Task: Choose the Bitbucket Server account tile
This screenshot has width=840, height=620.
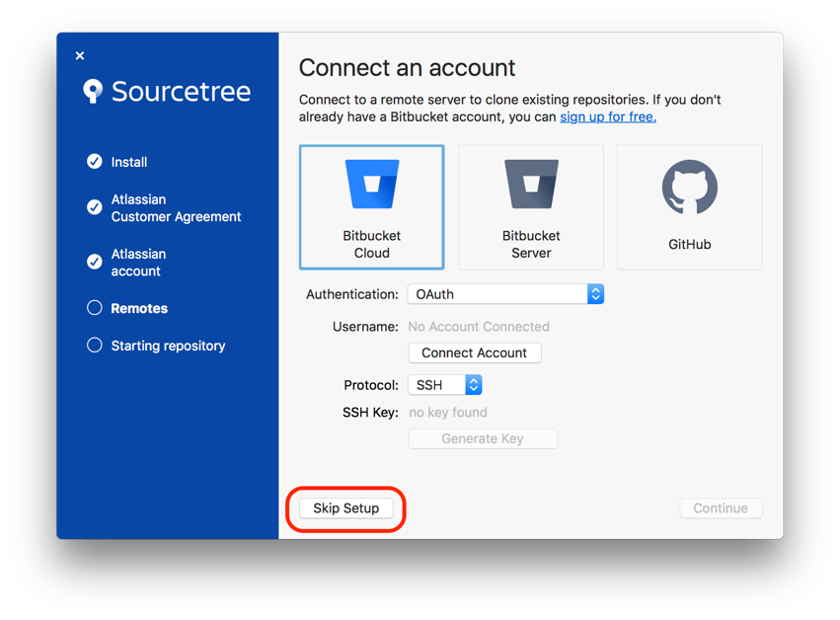Action: 531,207
